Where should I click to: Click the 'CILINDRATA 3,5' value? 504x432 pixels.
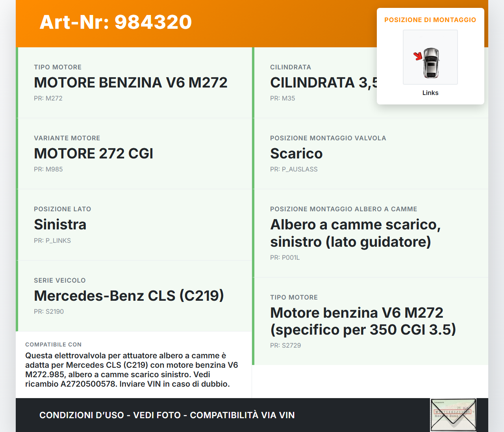(x=323, y=83)
